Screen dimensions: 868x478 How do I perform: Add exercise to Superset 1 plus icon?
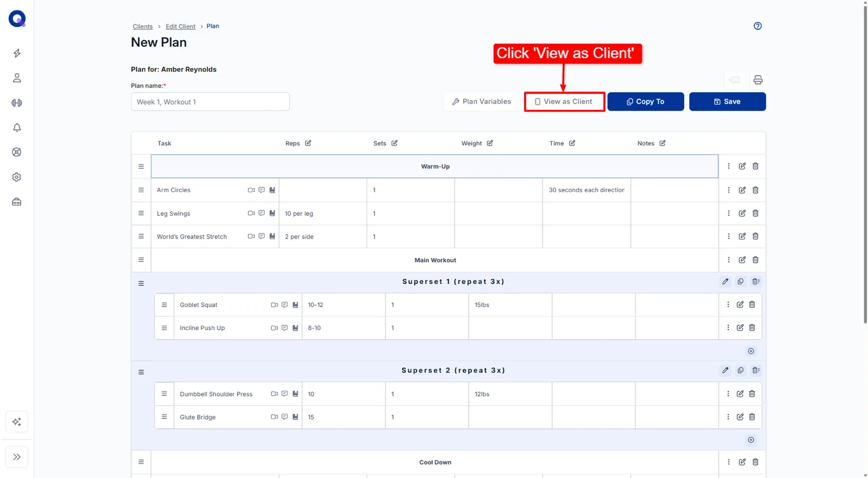751,351
